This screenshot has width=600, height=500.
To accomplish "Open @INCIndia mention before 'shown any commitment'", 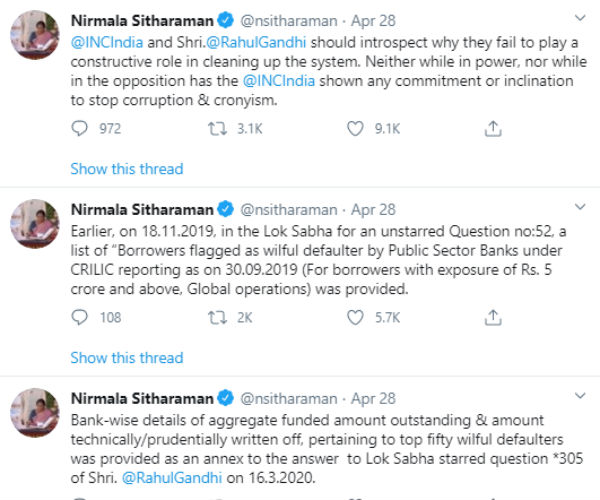I will coord(279,81).
